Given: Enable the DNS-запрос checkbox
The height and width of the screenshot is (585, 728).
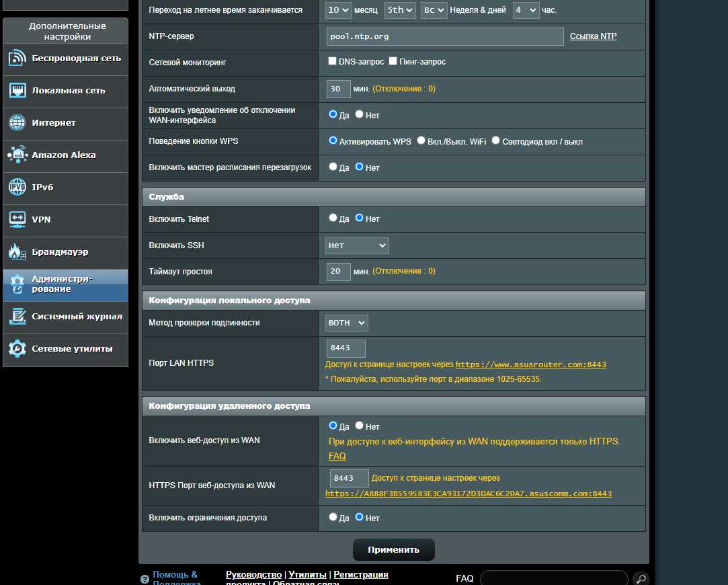Looking at the screenshot, I should [x=332, y=61].
